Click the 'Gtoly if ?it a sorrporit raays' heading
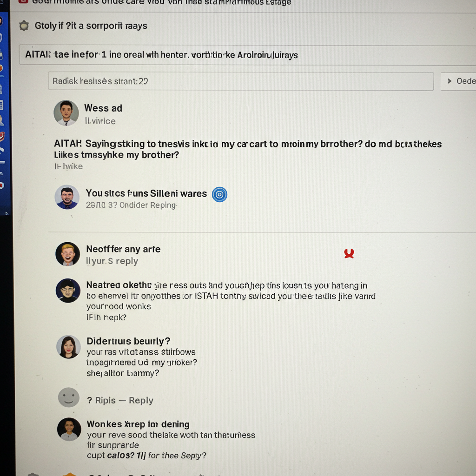This screenshot has width=476, height=476. click(x=91, y=26)
